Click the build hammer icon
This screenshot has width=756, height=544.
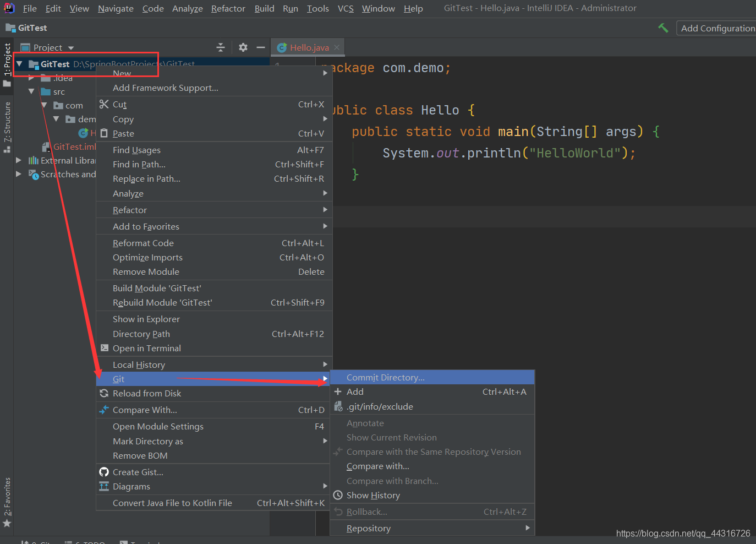coord(663,28)
